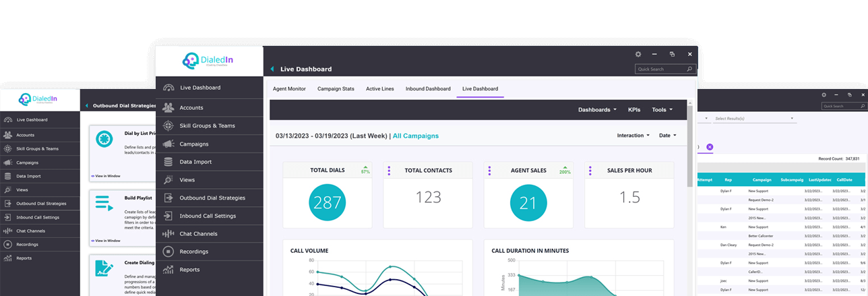Expand the Tools dropdown
Viewport: 868px width, 296px height.
tap(662, 109)
